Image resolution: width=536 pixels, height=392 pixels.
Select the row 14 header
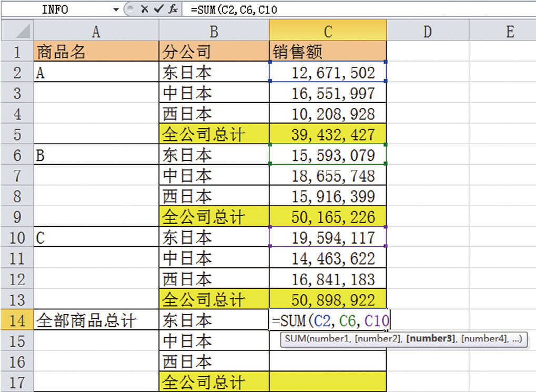click(17, 320)
